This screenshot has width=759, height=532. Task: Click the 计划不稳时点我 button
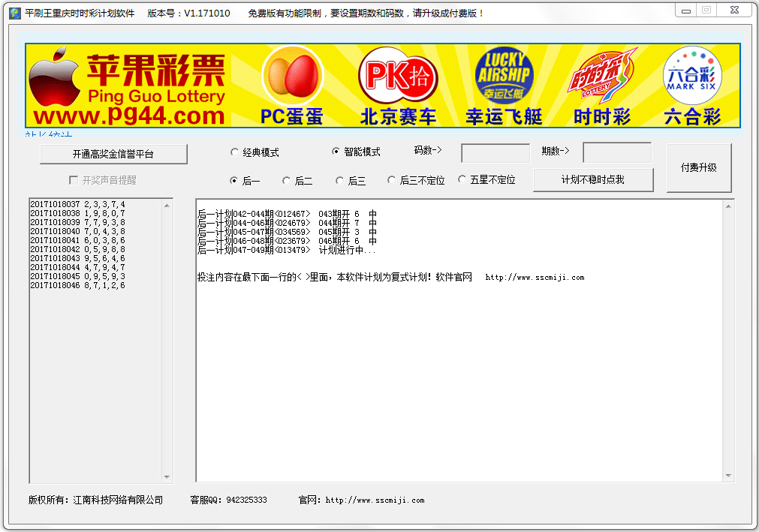tap(593, 179)
